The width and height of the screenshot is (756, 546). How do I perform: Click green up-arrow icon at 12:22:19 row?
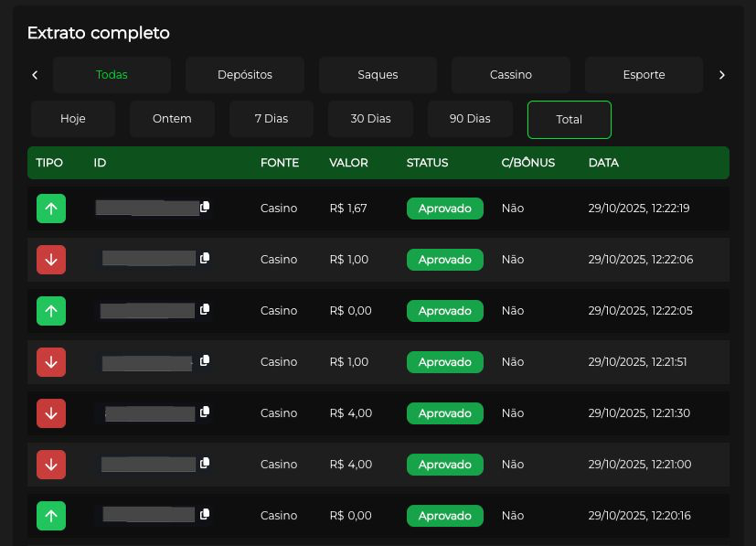coord(51,209)
